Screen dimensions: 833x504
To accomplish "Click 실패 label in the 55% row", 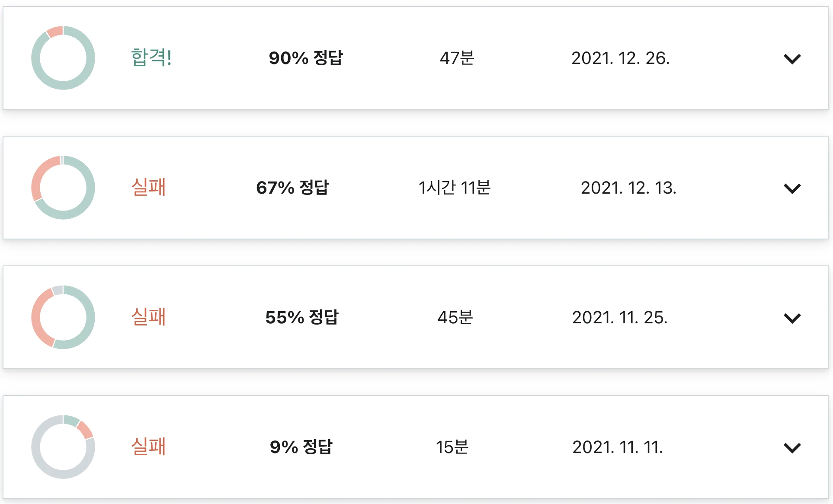I will [148, 317].
